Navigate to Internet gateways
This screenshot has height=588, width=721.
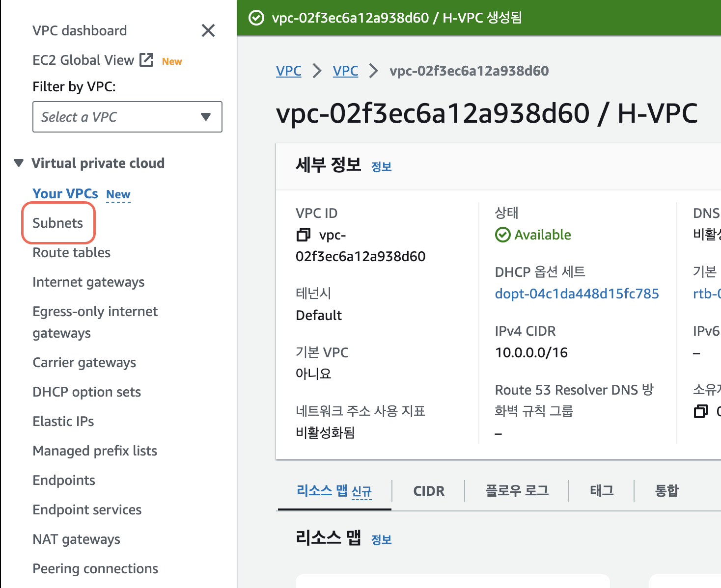click(x=88, y=282)
